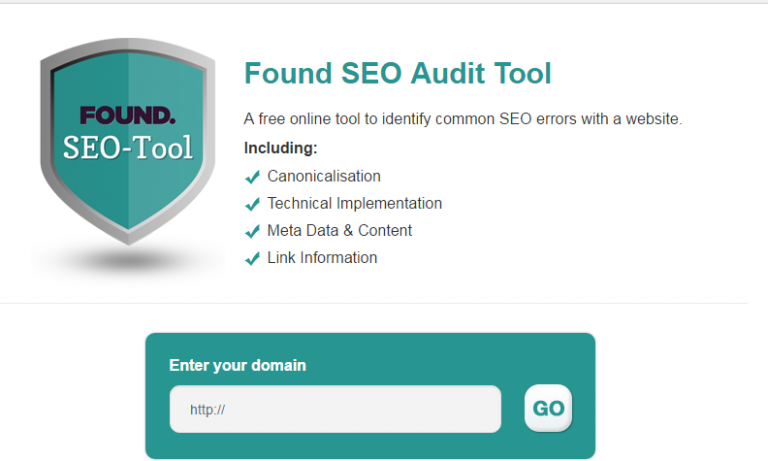Select the Canonicalisation list item text
Viewport: 768px width, 461px height.
pos(324,177)
